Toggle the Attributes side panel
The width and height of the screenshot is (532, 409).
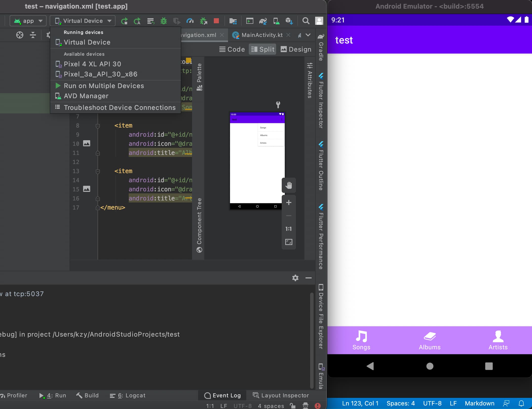[310, 80]
